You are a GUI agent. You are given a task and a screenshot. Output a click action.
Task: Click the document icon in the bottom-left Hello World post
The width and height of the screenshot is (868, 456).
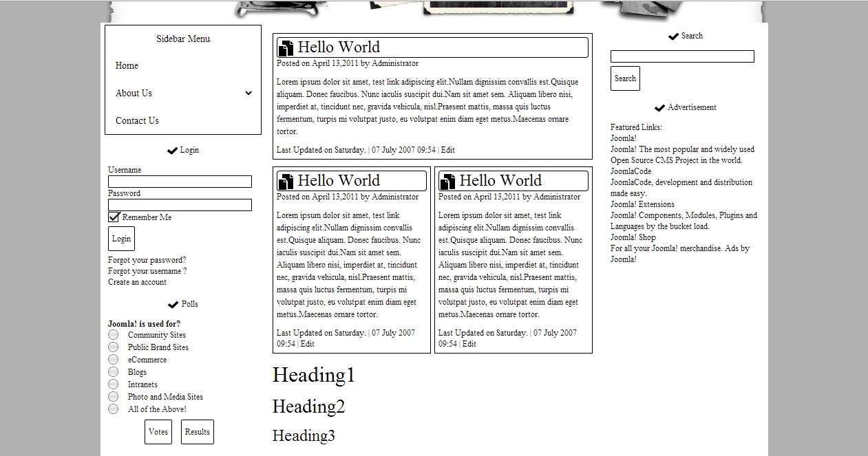[286, 182]
